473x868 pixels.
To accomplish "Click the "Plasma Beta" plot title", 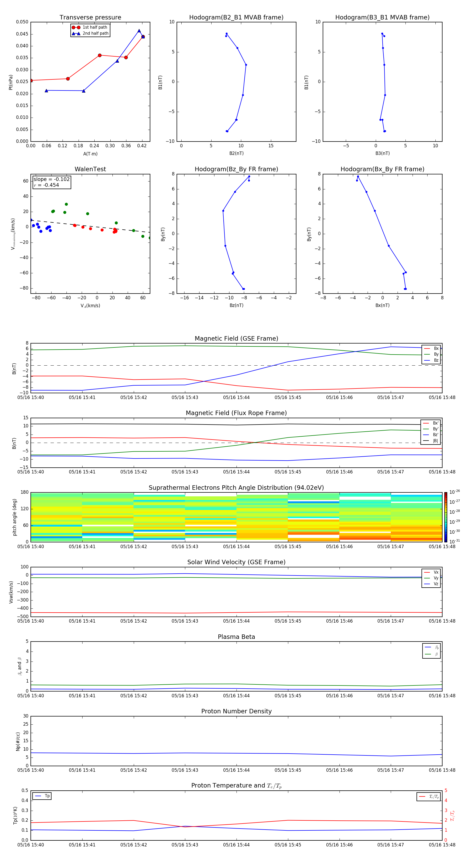I will (x=236, y=637).
